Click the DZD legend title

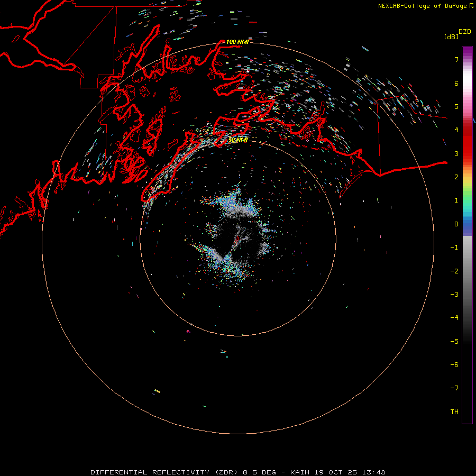click(x=465, y=32)
